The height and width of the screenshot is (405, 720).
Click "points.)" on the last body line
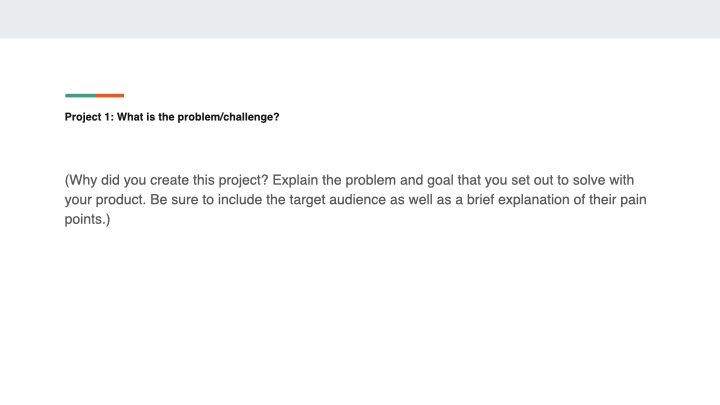(87, 219)
